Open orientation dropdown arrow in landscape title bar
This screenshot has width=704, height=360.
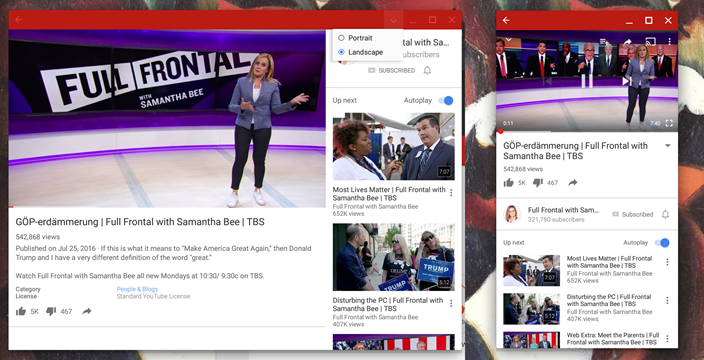tap(393, 20)
